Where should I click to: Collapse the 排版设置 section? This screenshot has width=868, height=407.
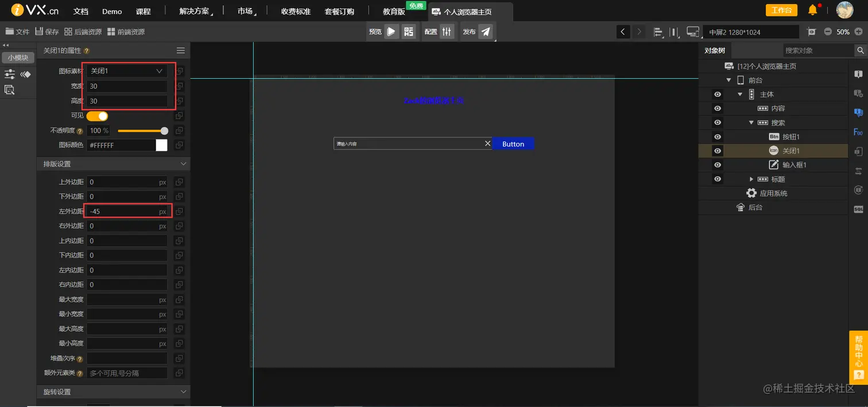click(x=184, y=164)
